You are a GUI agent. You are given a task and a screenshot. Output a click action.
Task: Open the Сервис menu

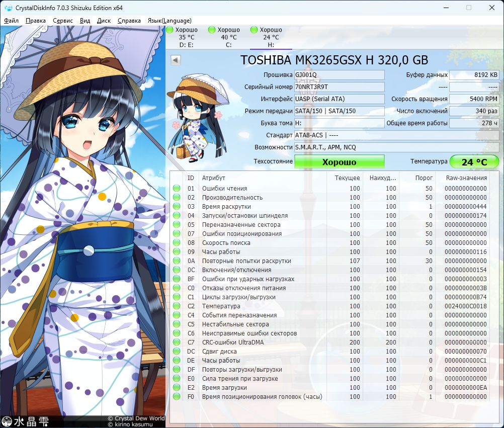coord(63,21)
